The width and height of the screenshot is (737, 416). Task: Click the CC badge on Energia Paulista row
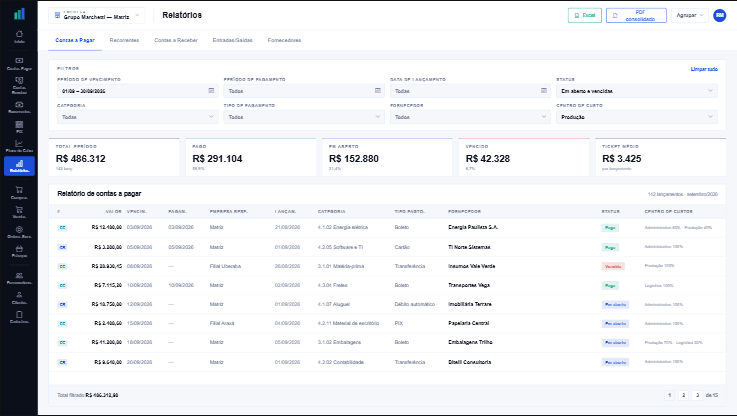pos(63,228)
